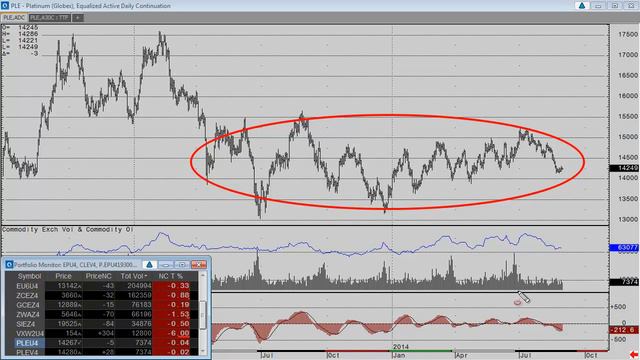The width and height of the screenshot is (640, 360).
Task: Select the GCEZ4 symbol row
Action: tap(28, 305)
